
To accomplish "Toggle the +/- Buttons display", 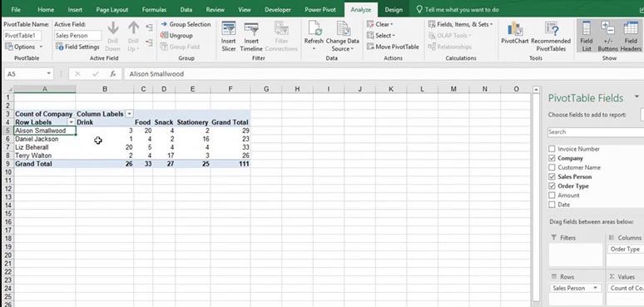I will coord(607,37).
